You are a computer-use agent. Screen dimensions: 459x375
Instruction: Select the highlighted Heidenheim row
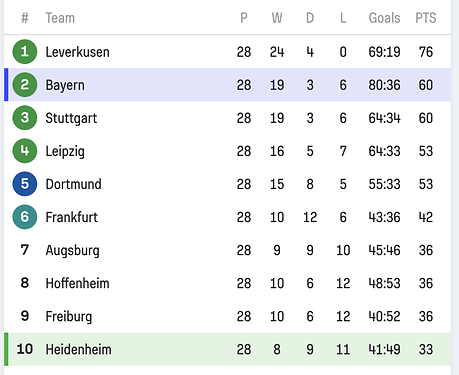point(227,349)
